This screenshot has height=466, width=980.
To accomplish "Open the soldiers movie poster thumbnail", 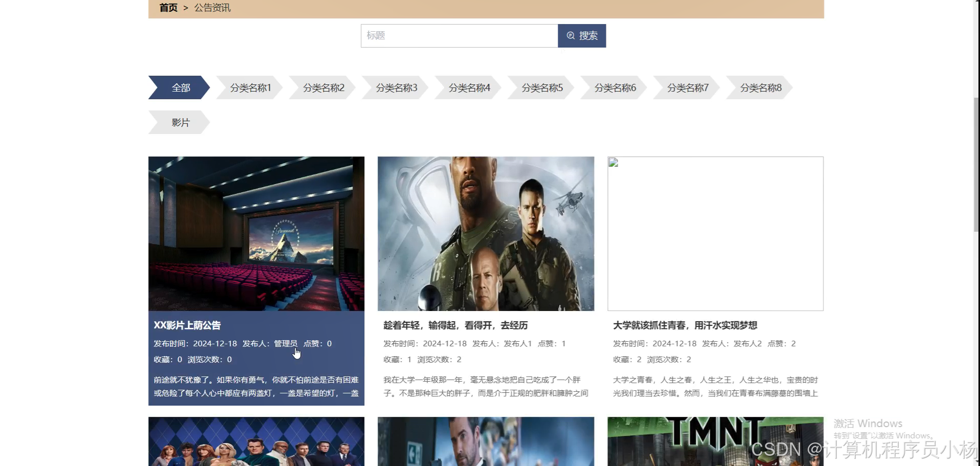I will [x=486, y=234].
